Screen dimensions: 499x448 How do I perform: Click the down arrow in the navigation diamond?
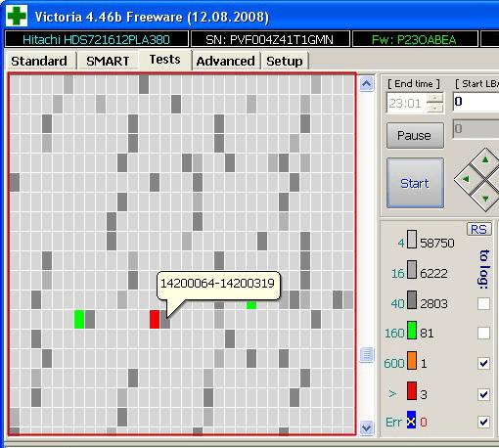(x=485, y=199)
